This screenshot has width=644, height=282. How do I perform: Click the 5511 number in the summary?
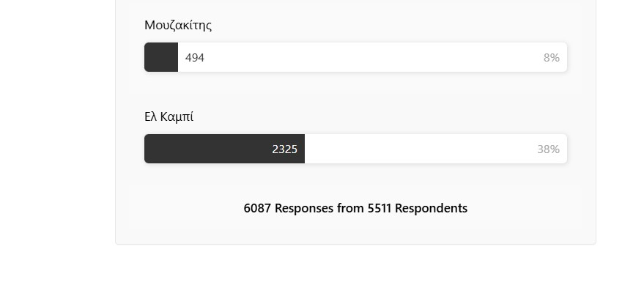(x=380, y=208)
